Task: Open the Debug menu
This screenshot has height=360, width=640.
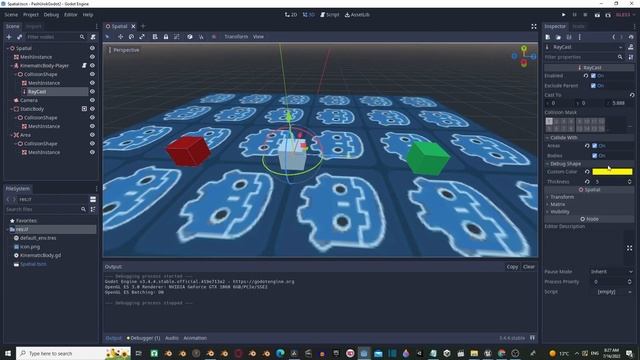Action: click(51, 15)
